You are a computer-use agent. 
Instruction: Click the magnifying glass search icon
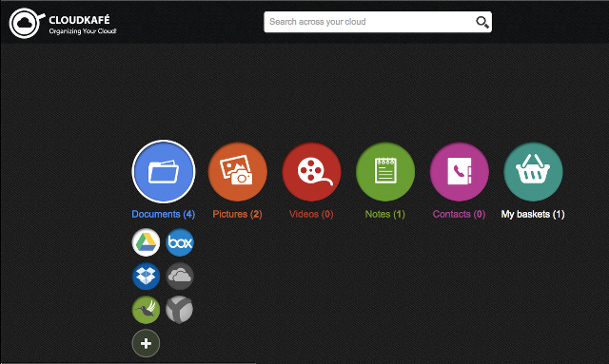click(482, 22)
